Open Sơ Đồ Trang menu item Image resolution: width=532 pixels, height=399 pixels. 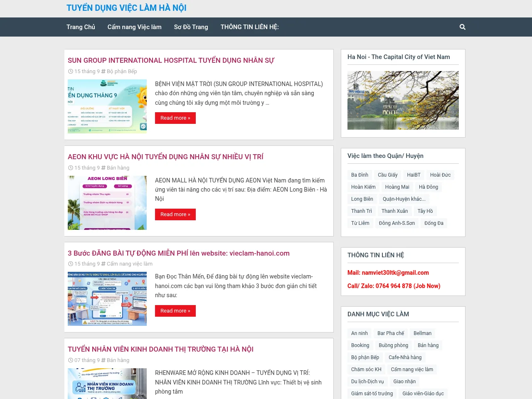click(x=191, y=27)
